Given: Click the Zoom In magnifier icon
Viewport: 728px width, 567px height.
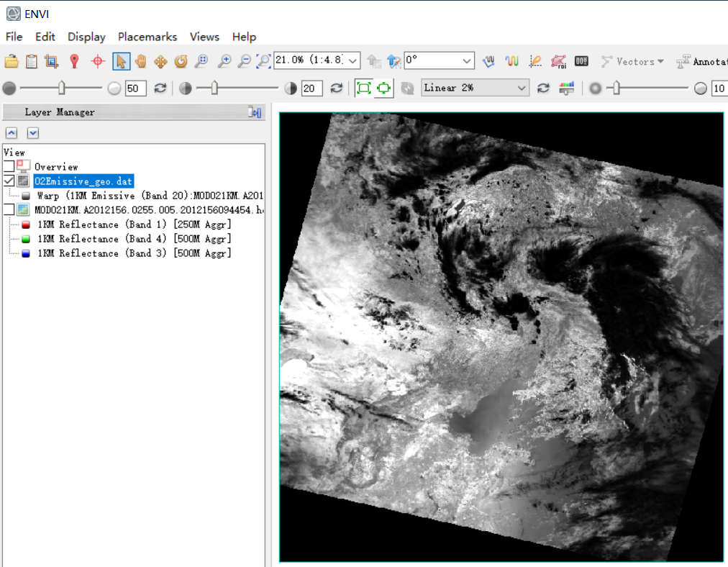Looking at the screenshot, I should point(224,62).
